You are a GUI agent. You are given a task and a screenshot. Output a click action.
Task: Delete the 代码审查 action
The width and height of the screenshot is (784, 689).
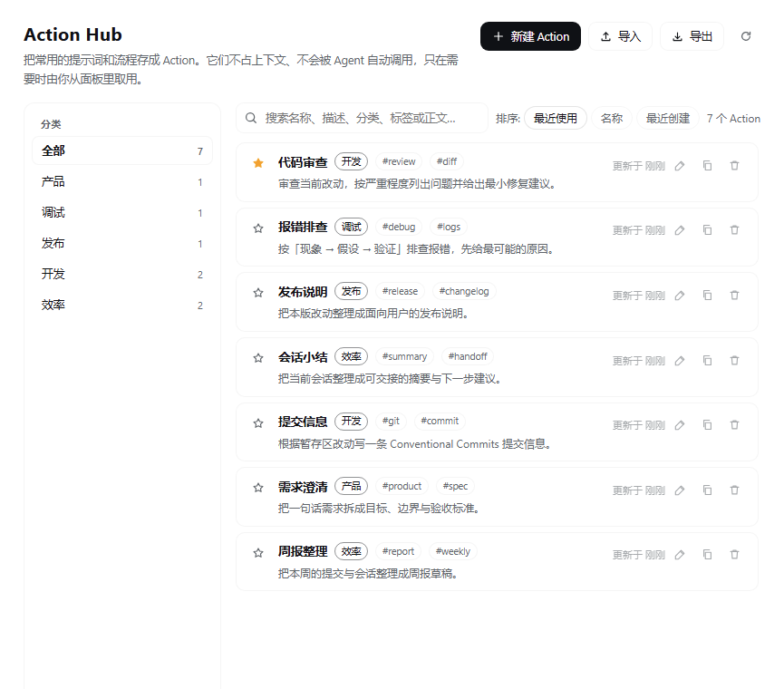point(734,166)
